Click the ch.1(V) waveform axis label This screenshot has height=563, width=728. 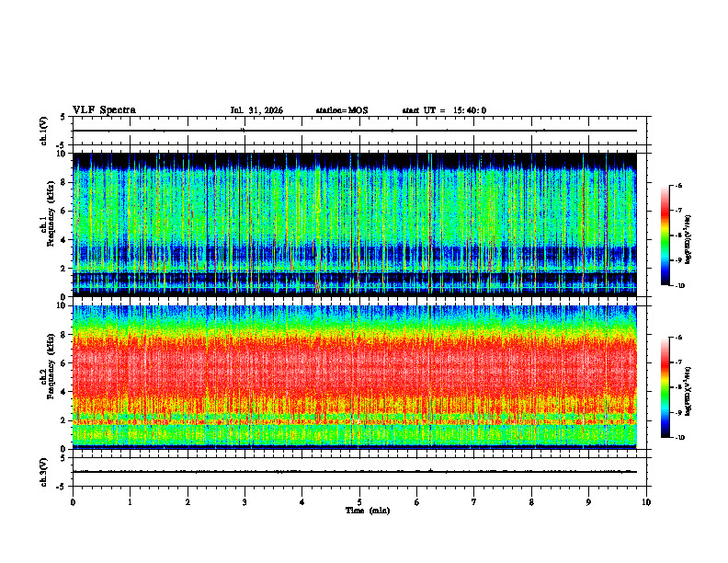tap(43, 131)
